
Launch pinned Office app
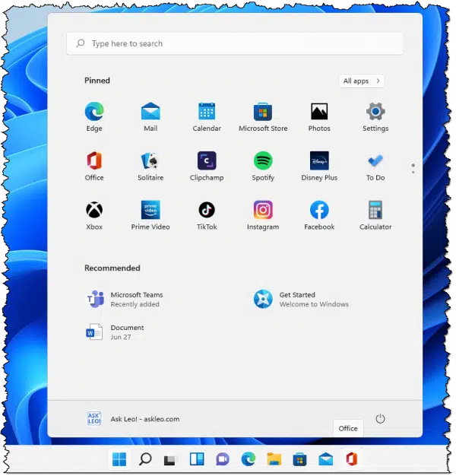[x=94, y=166]
